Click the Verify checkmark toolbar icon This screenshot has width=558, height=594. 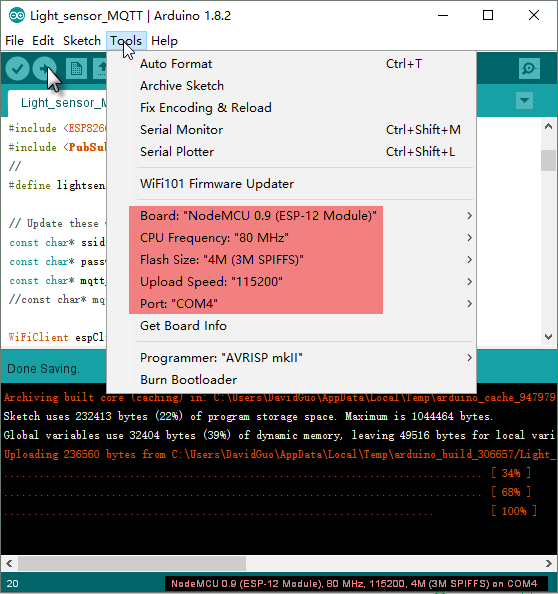pos(17,69)
